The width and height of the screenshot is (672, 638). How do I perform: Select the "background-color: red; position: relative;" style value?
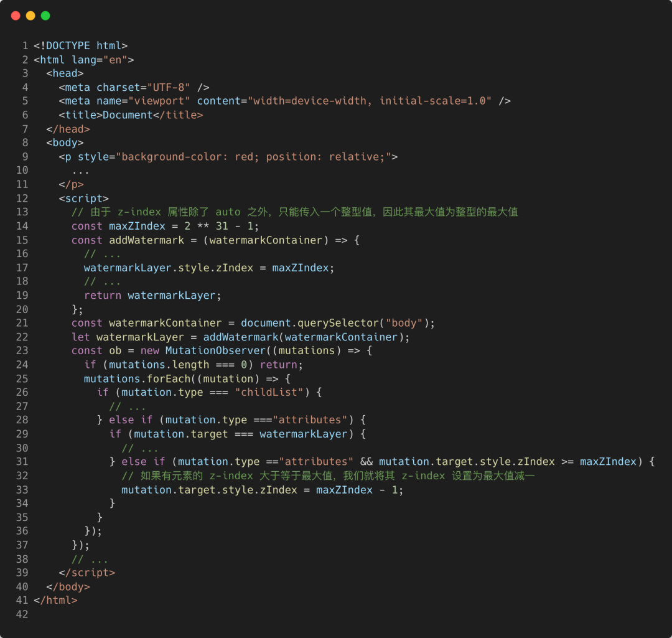tap(253, 157)
